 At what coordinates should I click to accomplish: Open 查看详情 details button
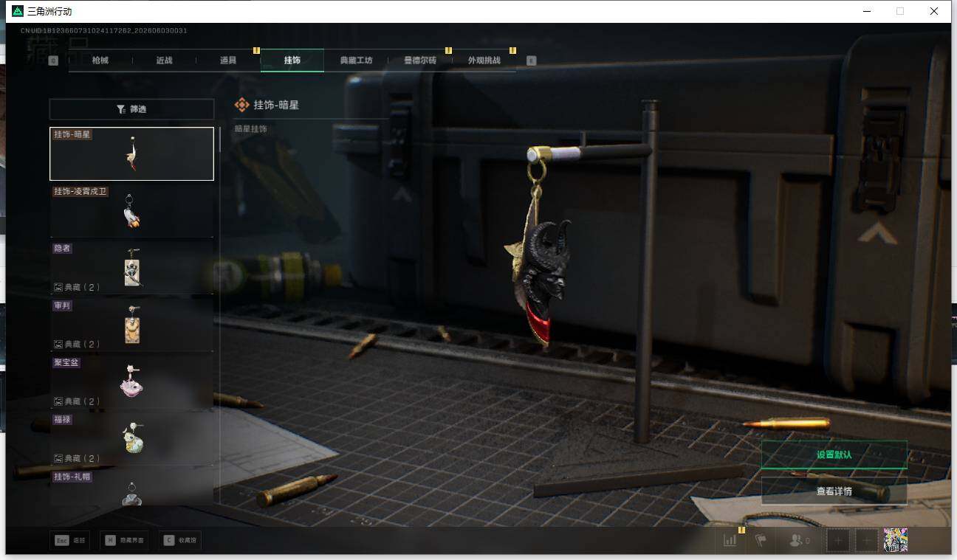(x=834, y=491)
